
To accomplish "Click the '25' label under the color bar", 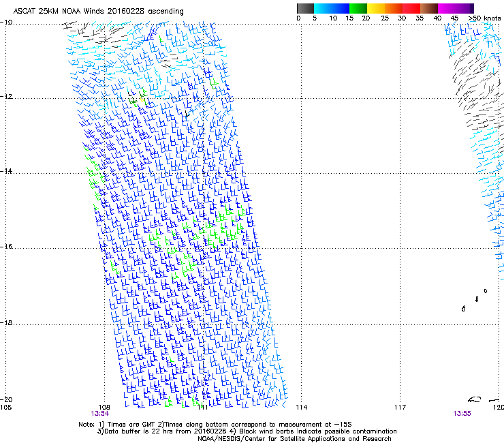I will (x=385, y=18).
